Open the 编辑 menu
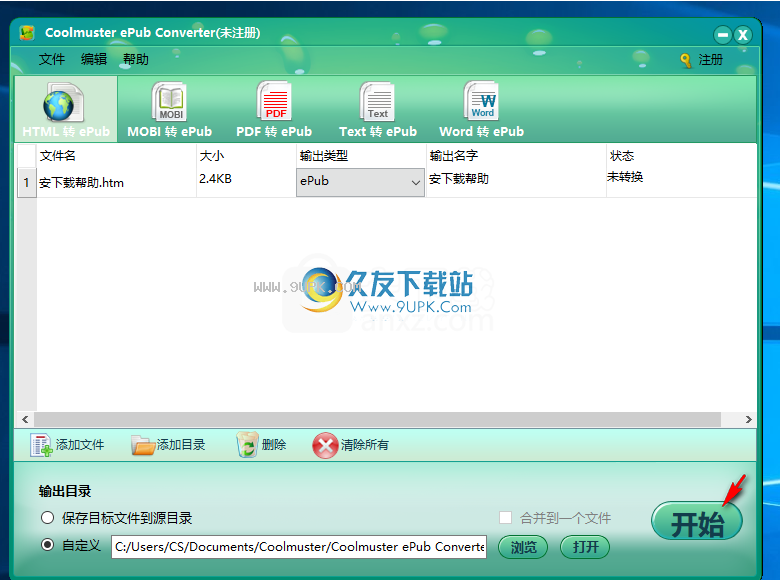 (94, 59)
